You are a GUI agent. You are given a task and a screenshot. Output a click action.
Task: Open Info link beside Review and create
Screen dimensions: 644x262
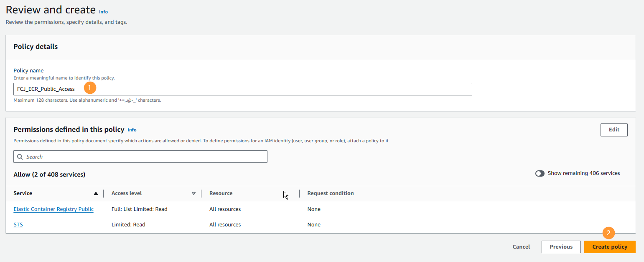[x=103, y=12]
